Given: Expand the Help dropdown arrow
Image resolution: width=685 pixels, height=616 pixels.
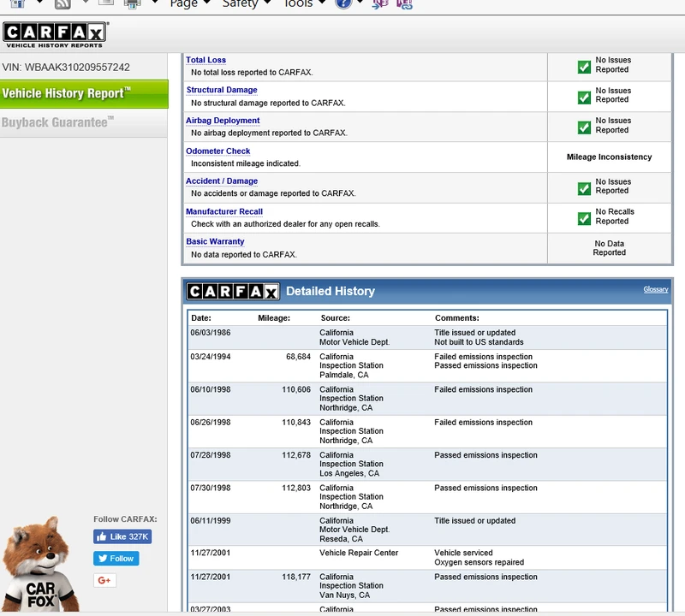Looking at the screenshot, I should pos(360,3).
